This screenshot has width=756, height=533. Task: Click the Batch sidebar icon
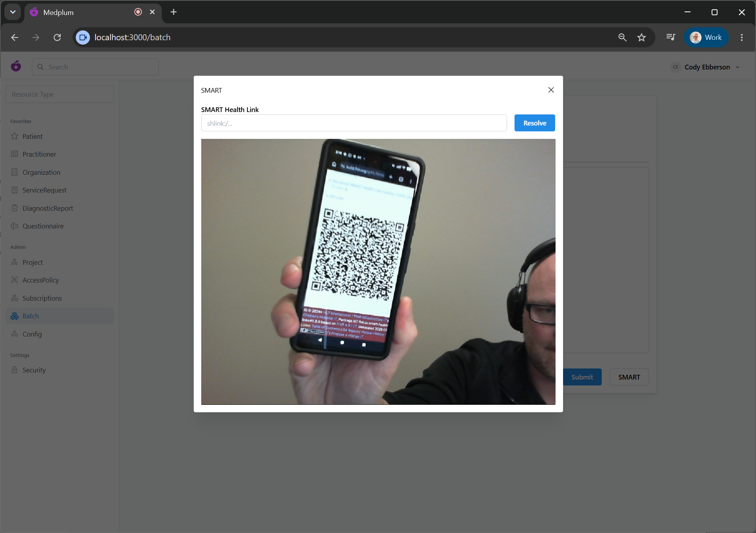[15, 316]
